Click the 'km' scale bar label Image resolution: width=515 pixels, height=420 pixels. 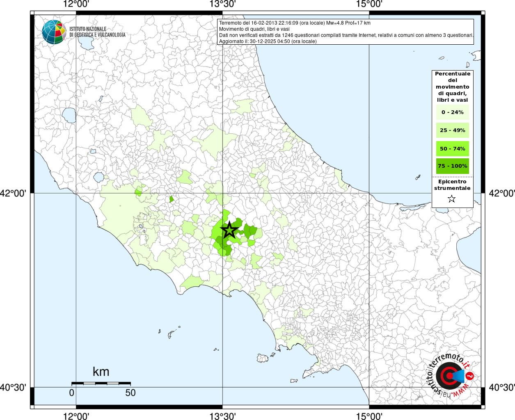[x=101, y=372]
